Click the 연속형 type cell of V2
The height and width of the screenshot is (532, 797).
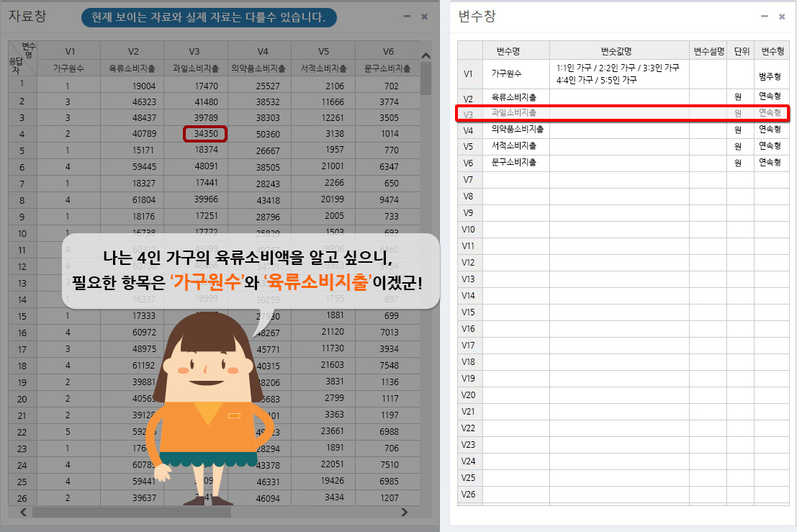(771, 96)
